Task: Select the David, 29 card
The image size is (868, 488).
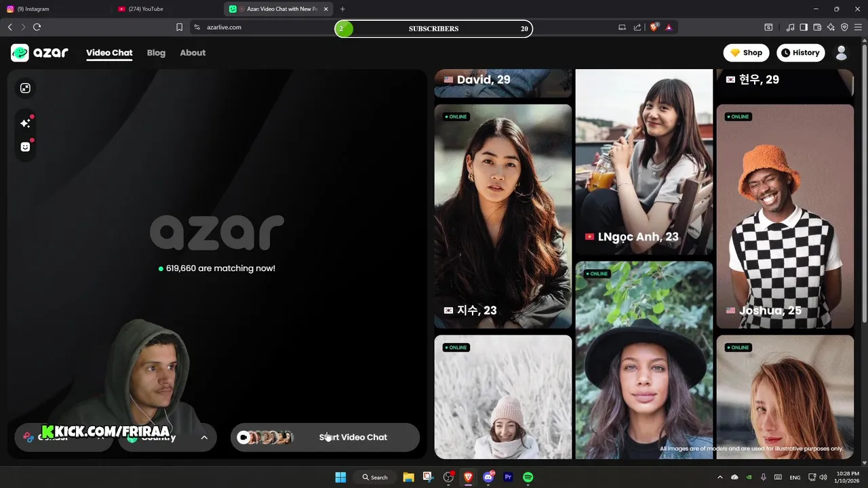Action: (503, 83)
